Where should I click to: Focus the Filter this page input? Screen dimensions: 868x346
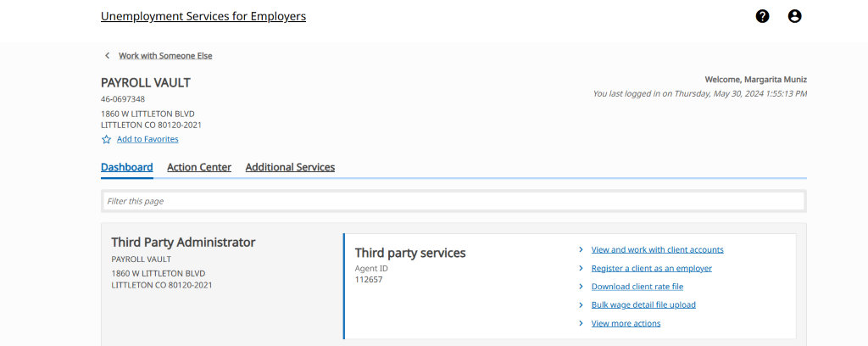tap(453, 201)
